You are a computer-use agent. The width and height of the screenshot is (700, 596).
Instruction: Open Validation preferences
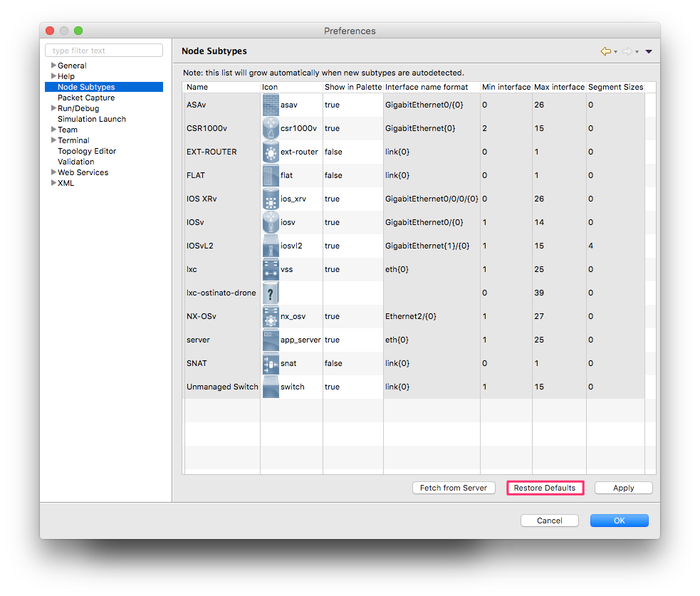[76, 162]
